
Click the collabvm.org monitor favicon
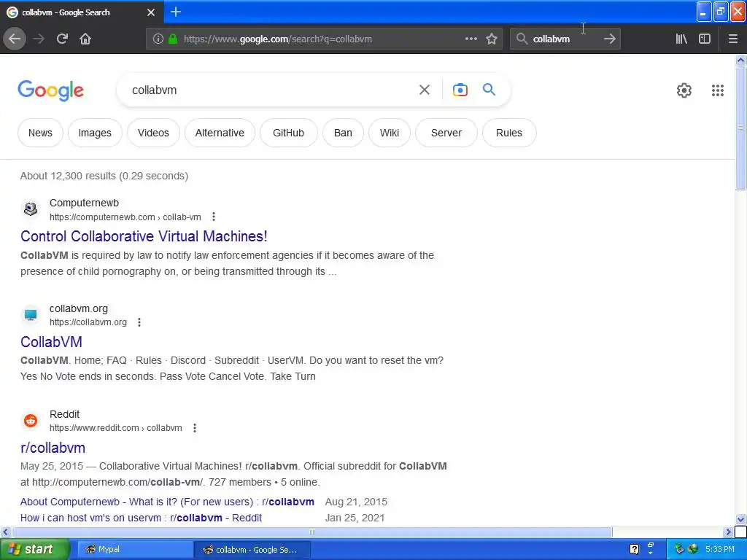(31, 315)
